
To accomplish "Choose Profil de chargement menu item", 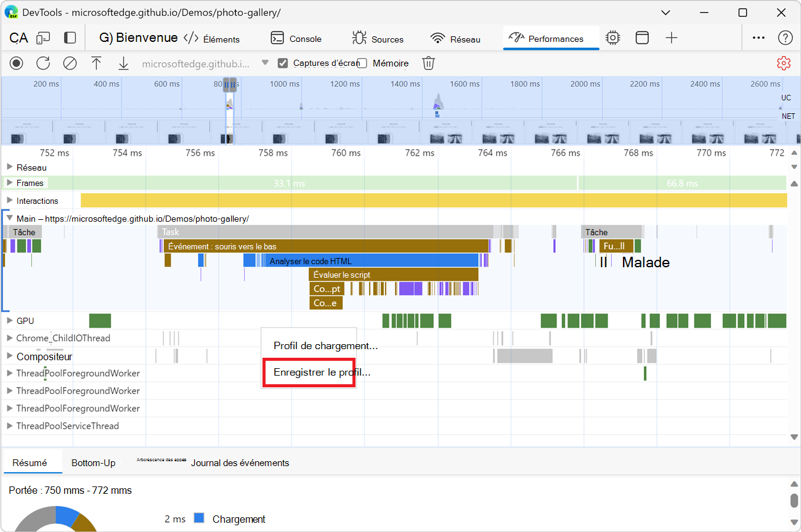I will point(325,346).
